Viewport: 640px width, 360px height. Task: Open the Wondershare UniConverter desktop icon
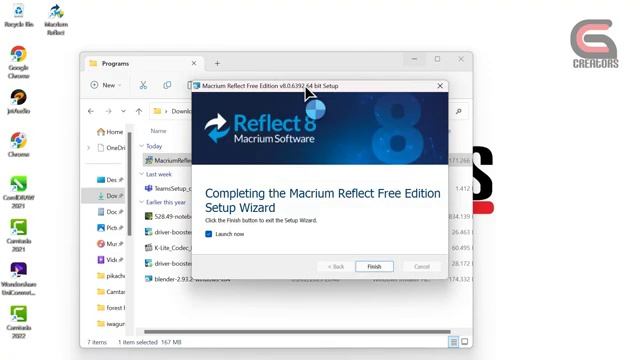[x=18, y=279]
